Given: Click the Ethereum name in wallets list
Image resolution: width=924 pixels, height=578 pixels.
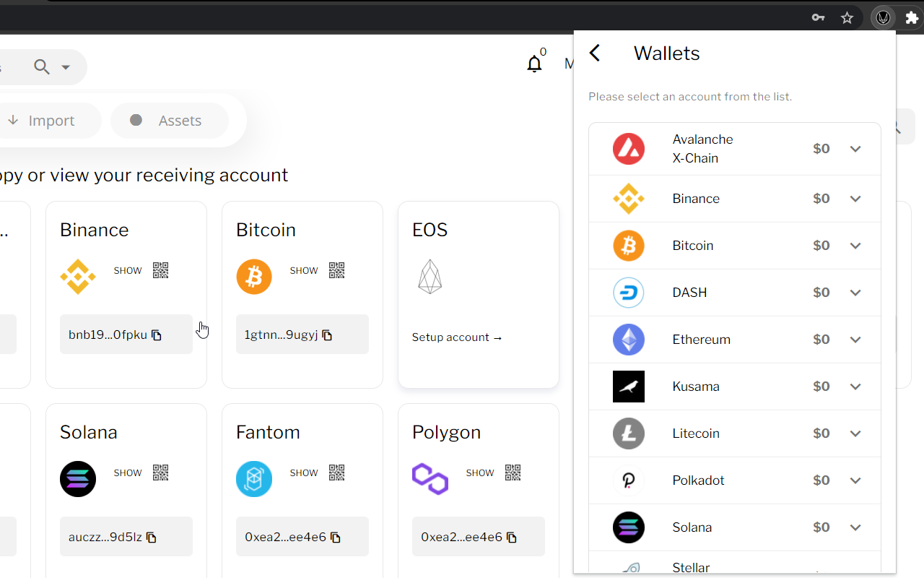Looking at the screenshot, I should tap(701, 340).
